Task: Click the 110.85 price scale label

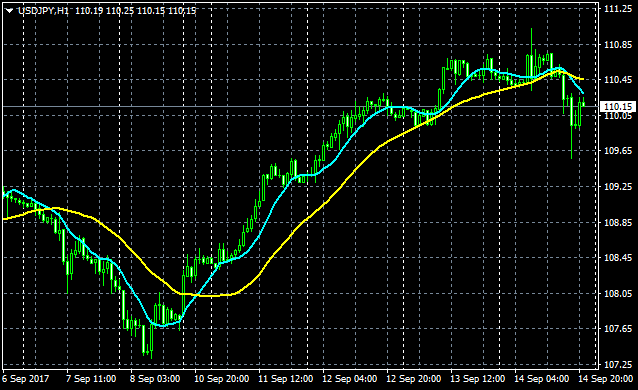Action: point(618,45)
